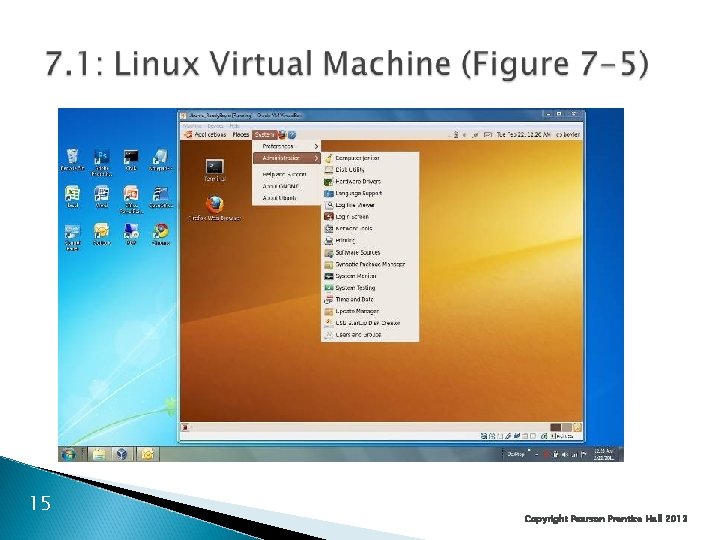The width and height of the screenshot is (720, 540).
Task: Click VirtualBox icon in Windows taskbar
Action: (x=121, y=454)
